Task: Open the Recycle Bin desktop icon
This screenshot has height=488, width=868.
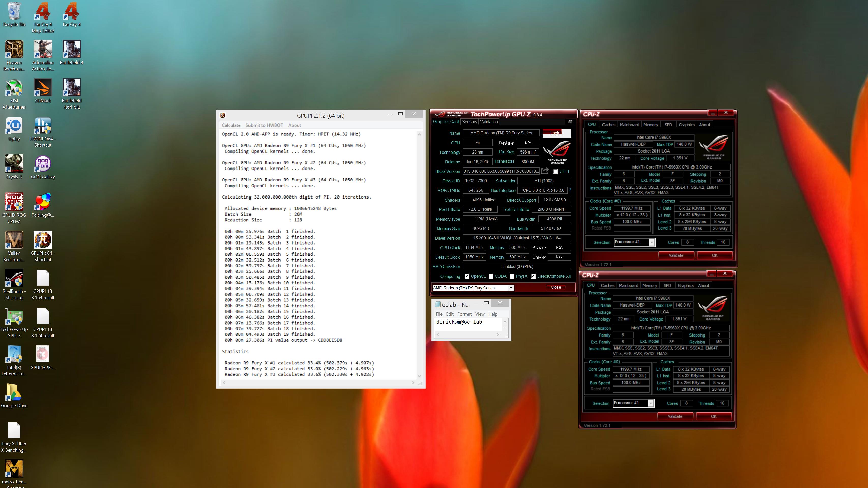Action: click(x=14, y=14)
